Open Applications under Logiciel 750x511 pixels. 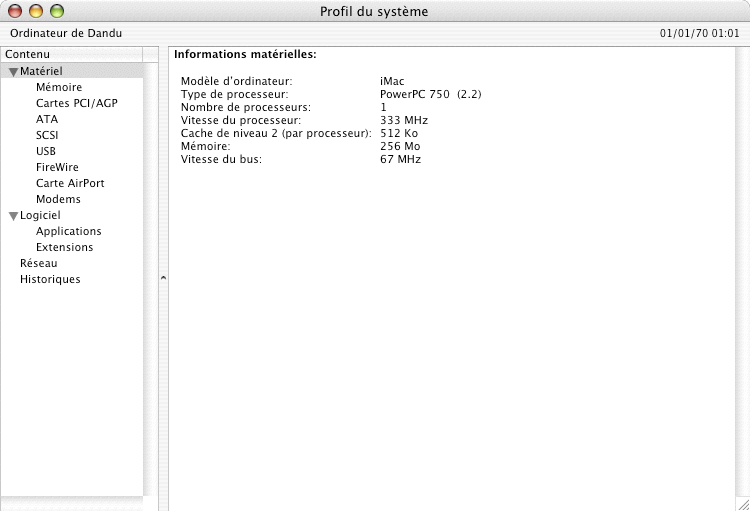click(x=68, y=231)
